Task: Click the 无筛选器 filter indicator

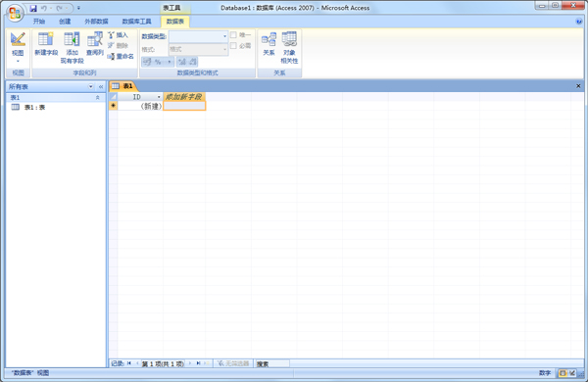Action: coord(233,363)
